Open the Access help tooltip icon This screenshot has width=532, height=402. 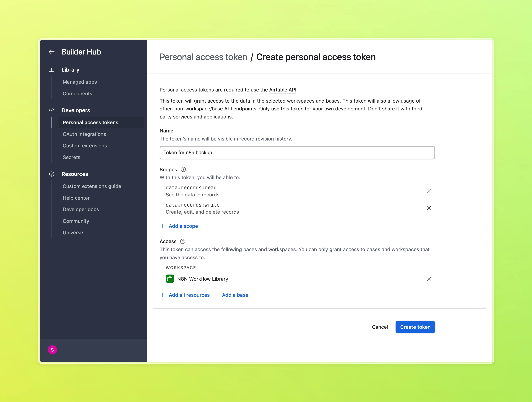coord(183,241)
